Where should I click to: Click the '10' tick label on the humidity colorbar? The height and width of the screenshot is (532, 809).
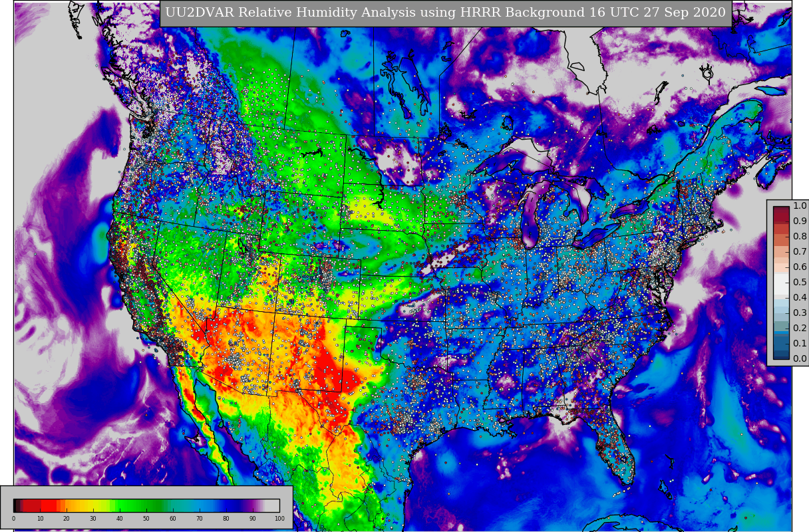click(x=40, y=519)
